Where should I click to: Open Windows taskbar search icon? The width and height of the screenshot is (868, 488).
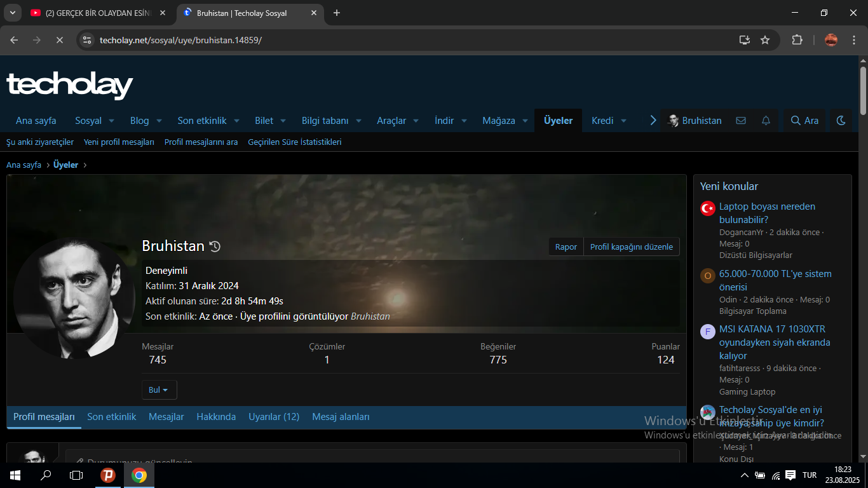coord(46,475)
